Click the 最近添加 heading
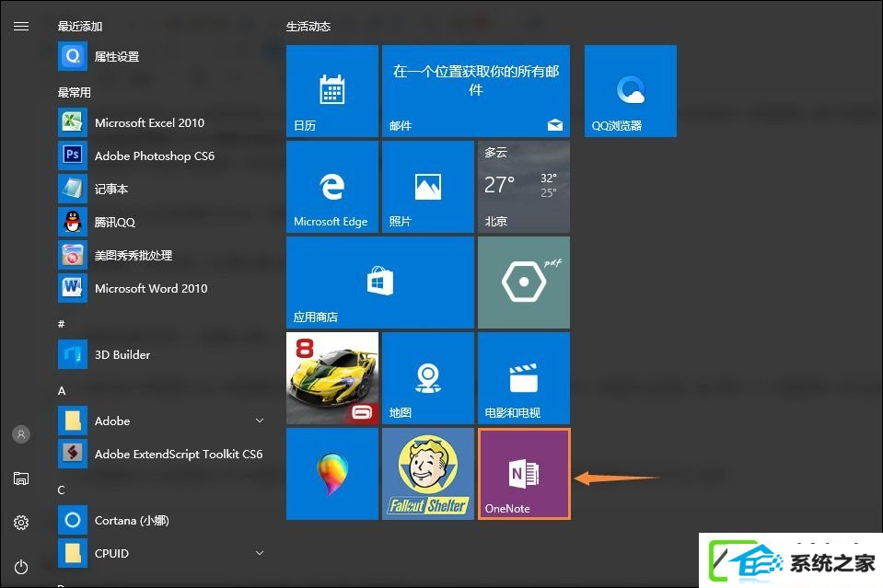Screen dimensions: 883x588 coord(80,27)
